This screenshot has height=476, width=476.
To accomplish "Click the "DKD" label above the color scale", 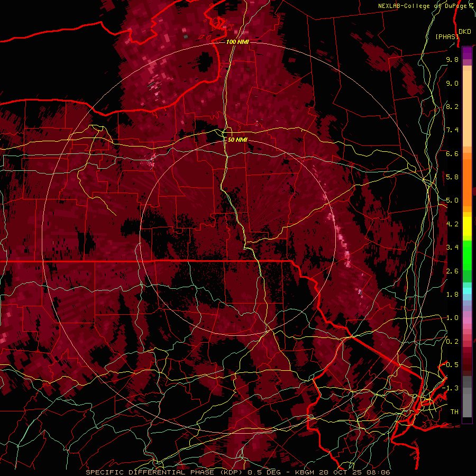I will click(465, 32).
